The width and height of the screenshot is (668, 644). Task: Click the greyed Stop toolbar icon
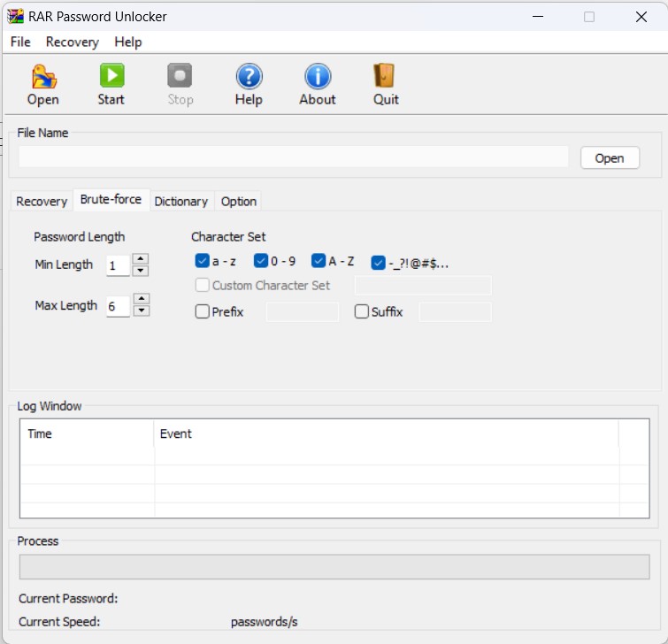click(180, 76)
